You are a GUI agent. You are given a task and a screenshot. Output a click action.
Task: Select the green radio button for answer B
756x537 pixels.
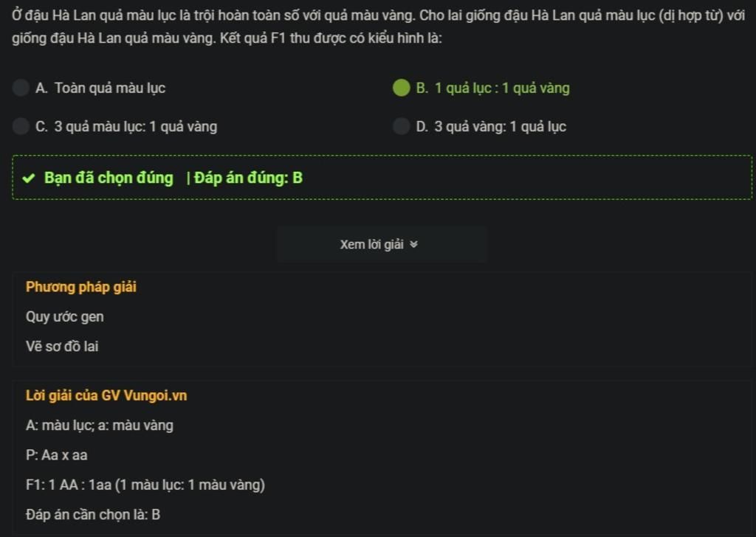(x=401, y=88)
